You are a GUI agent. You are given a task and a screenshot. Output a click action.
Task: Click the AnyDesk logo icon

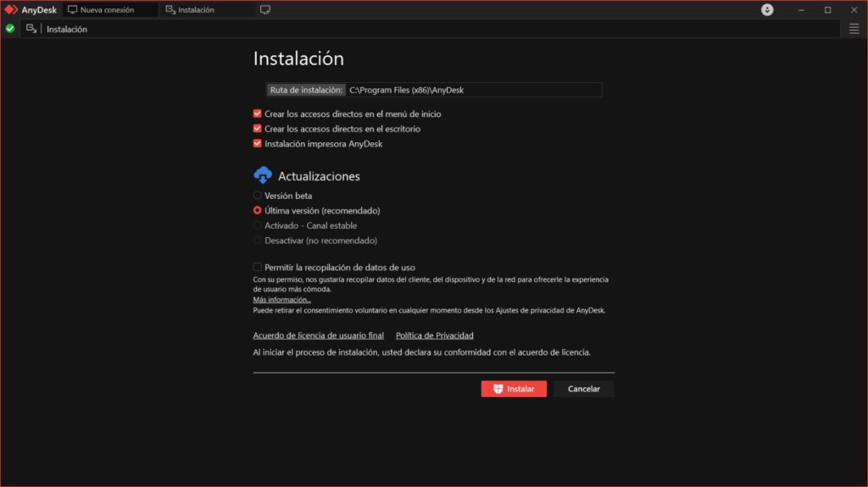coord(11,9)
